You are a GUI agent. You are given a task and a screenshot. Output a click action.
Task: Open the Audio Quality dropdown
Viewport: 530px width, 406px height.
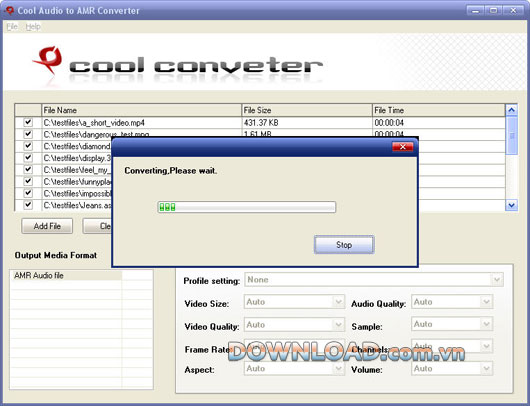pyautogui.click(x=452, y=302)
